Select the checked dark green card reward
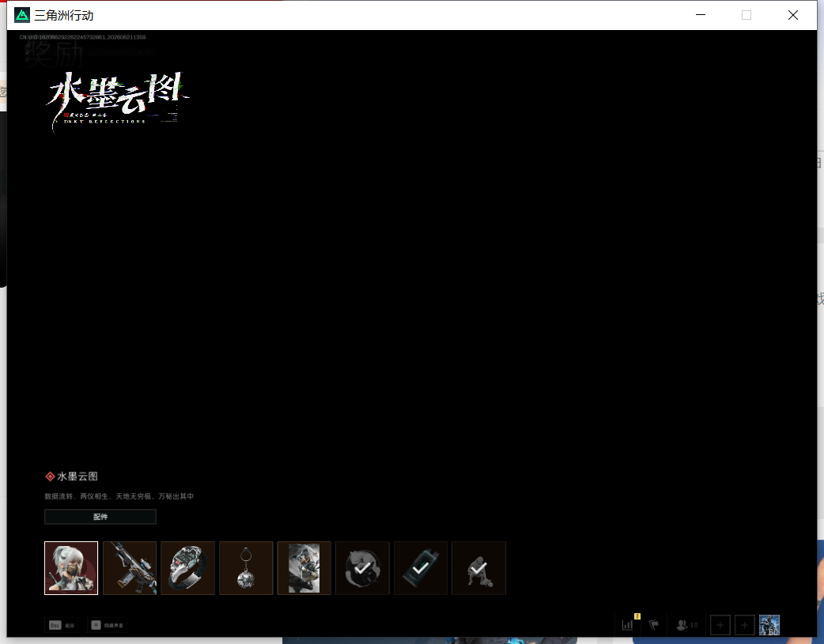 point(421,568)
